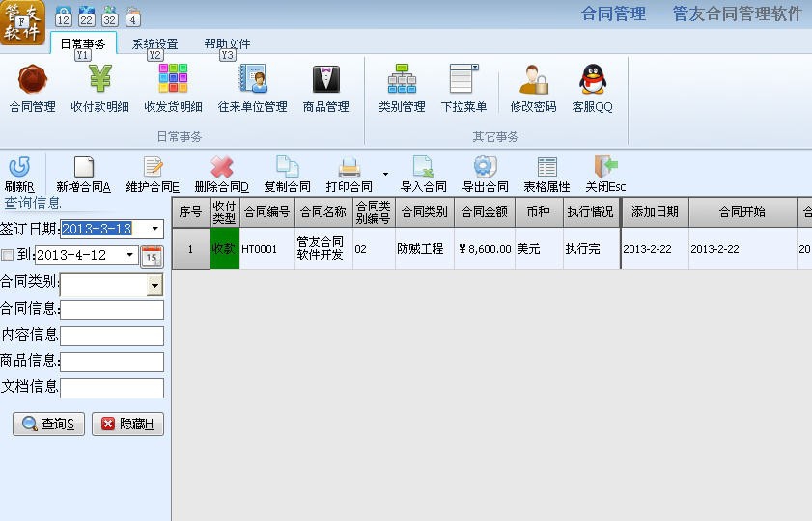Sort by 合同名称 column header
The height and width of the screenshot is (521, 812).
(323, 212)
